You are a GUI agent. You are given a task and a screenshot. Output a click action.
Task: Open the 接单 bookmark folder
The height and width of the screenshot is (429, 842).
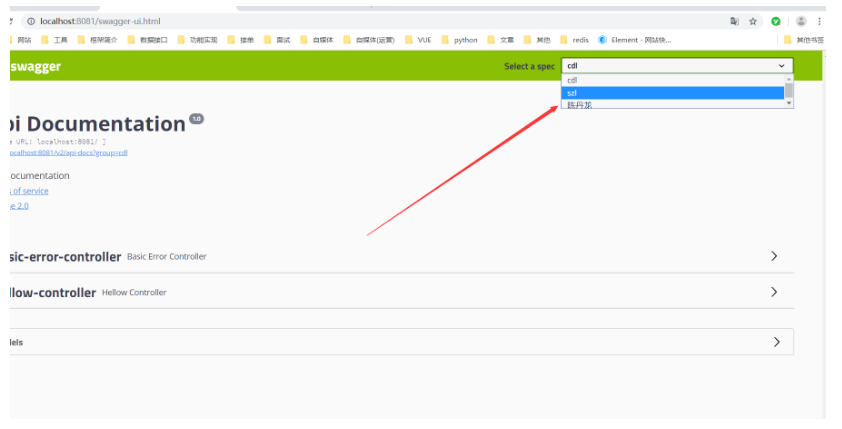[x=241, y=40]
